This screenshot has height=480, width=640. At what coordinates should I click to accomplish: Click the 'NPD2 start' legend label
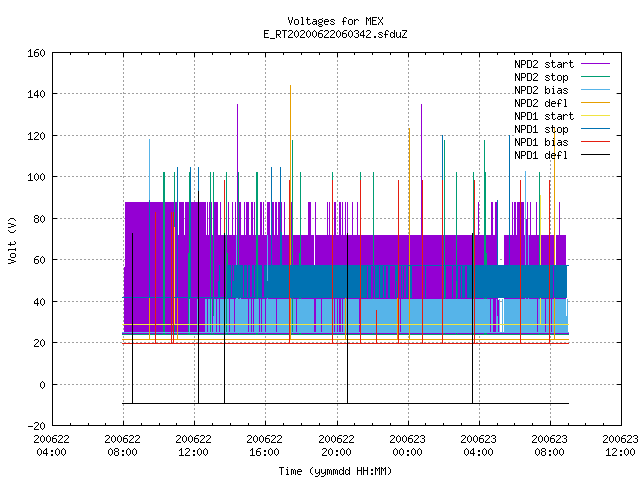(x=544, y=64)
